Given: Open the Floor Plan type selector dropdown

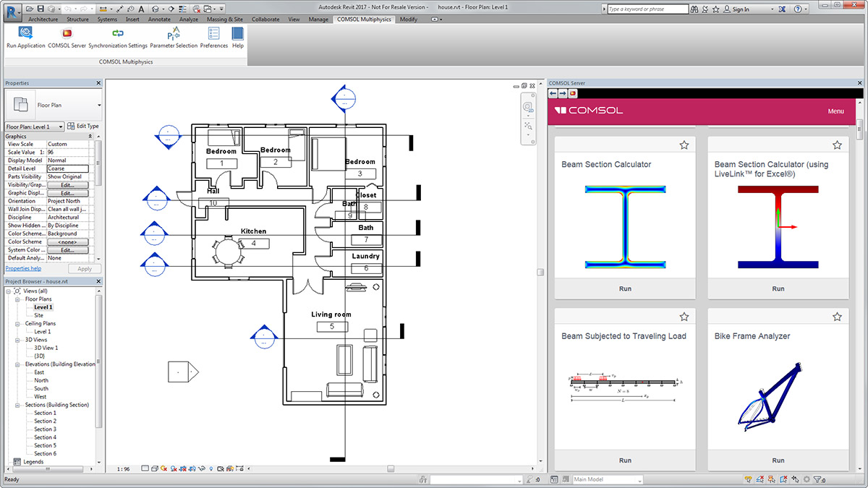Looking at the screenshot, I should [98, 106].
